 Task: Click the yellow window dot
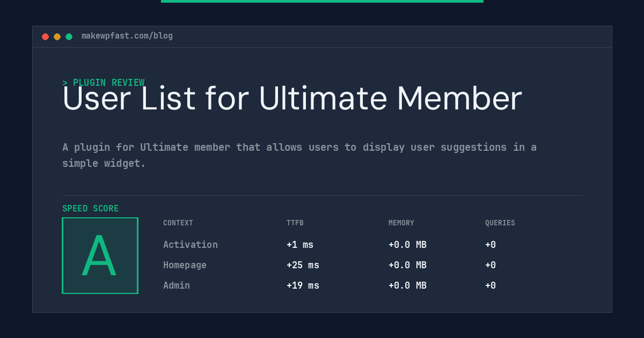pyautogui.click(x=57, y=36)
